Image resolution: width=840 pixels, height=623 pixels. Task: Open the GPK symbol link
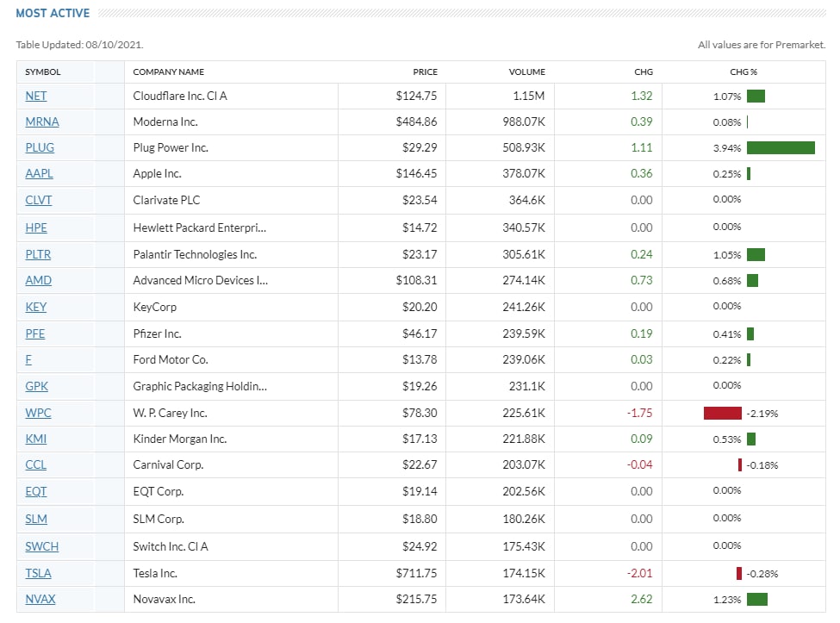click(36, 386)
